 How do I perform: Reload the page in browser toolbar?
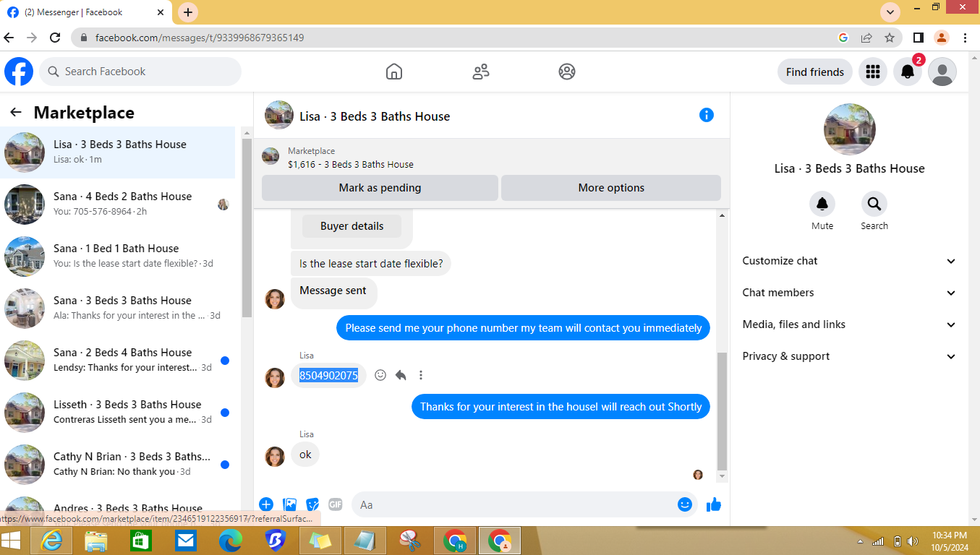point(55,38)
